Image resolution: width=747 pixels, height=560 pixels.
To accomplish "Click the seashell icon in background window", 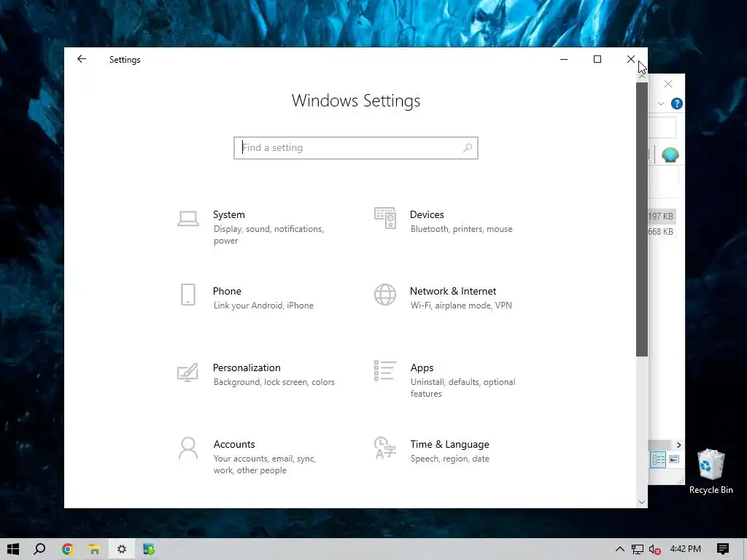I will (x=670, y=155).
